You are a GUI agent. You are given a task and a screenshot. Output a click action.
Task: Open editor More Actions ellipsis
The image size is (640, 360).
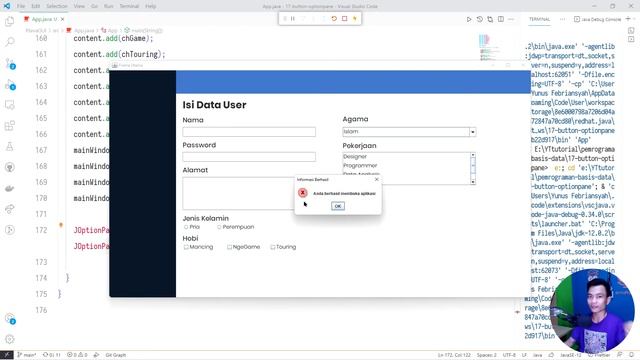click(x=511, y=19)
